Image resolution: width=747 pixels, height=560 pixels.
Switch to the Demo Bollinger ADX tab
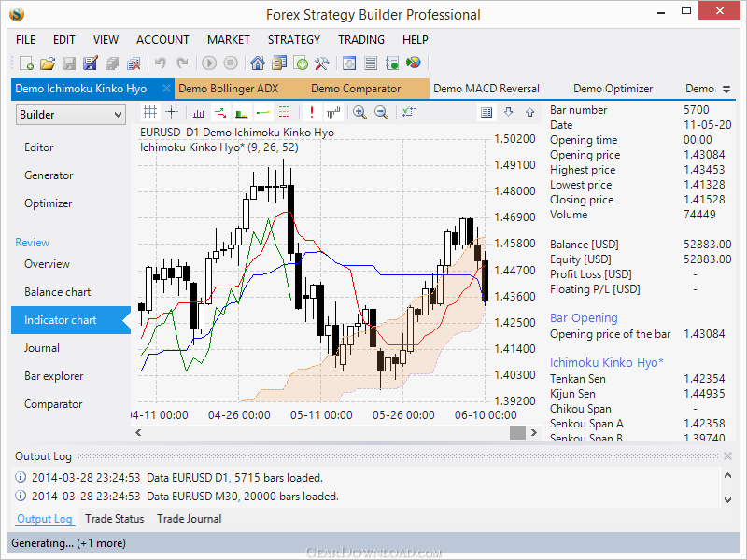pyautogui.click(x=229, y=89)
